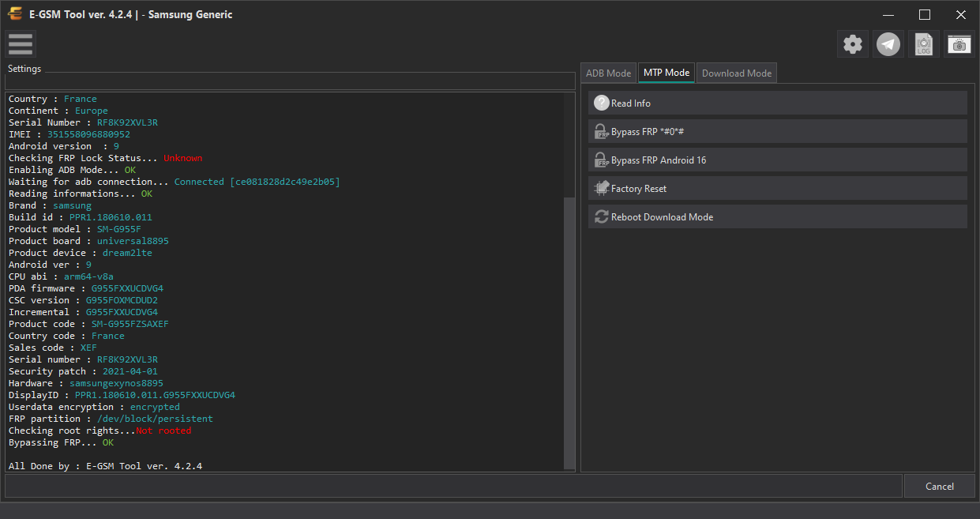Click All Done by E-GSM Tool line
This screenshot has width=980, height=519.
[x=105, y=466]
